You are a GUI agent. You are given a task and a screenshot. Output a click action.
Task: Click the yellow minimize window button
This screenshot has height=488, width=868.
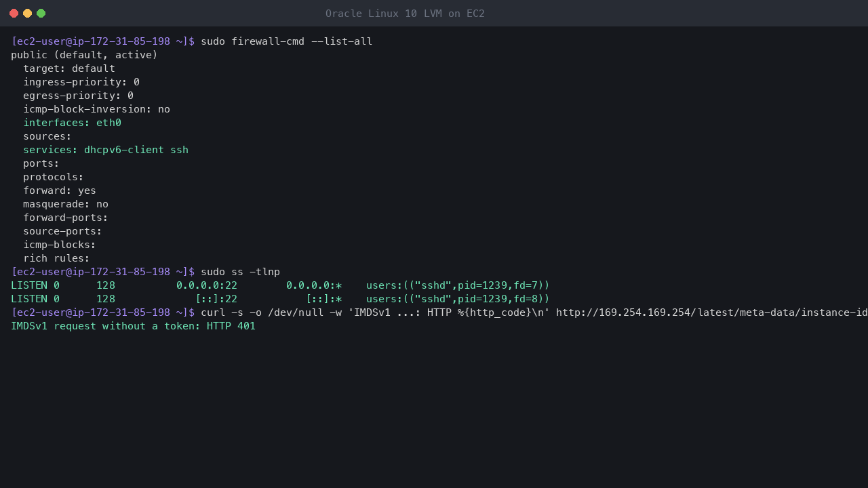click(x=27, y=14)
